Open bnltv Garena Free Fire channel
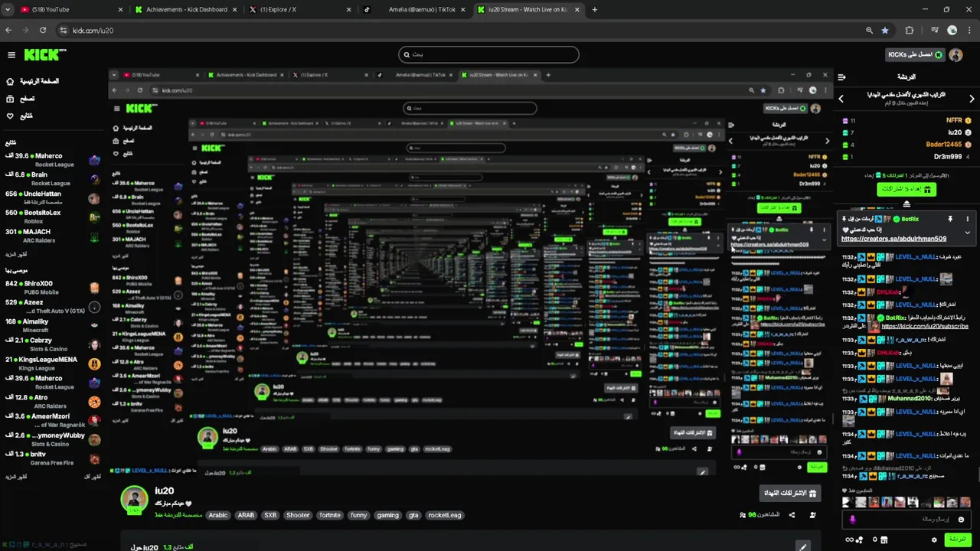The width and height of the screenshot is (980, 551). [51, 458]
